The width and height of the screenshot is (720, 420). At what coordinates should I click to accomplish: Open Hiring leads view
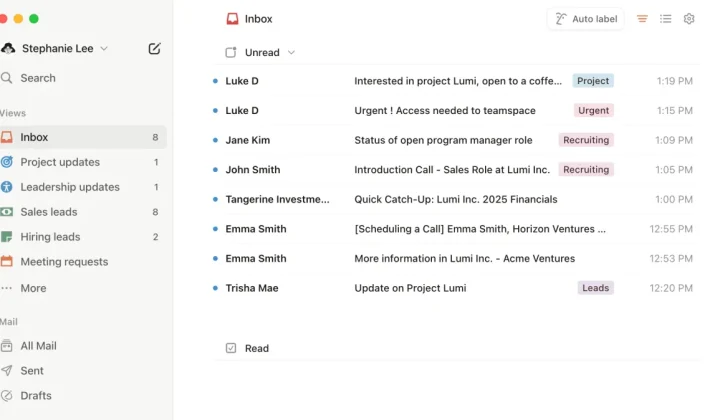point(83,236)
